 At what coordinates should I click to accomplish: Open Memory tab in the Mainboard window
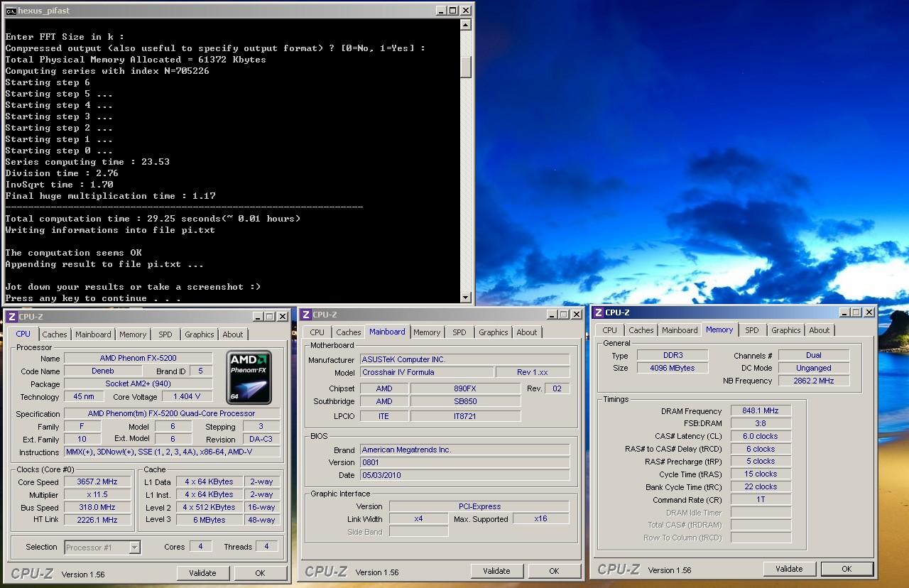click(x=427, y=332)
